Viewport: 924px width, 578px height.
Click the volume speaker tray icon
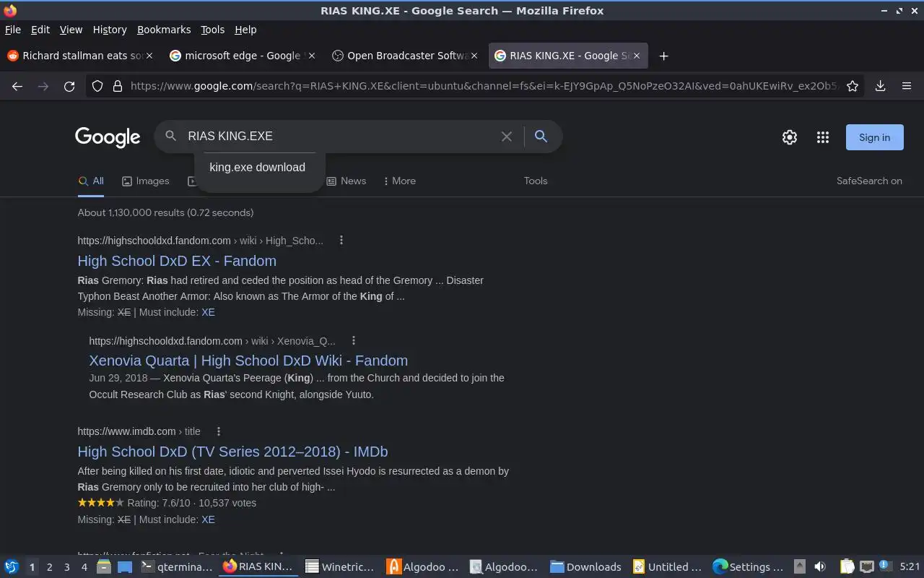pos(819,567)
